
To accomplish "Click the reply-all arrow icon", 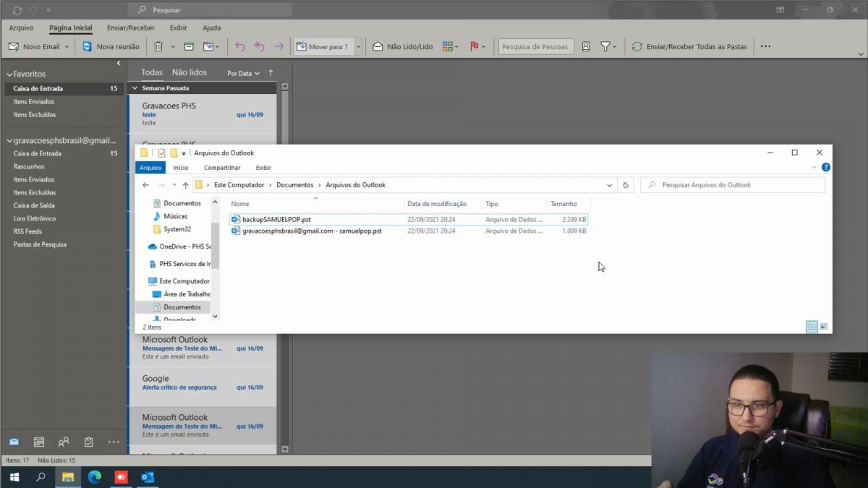I will [x=259, y=46].
